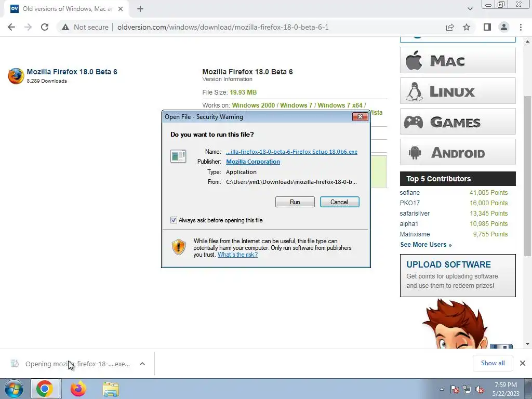
Task: Click the security shield warning icon
Action: point(179,247)
